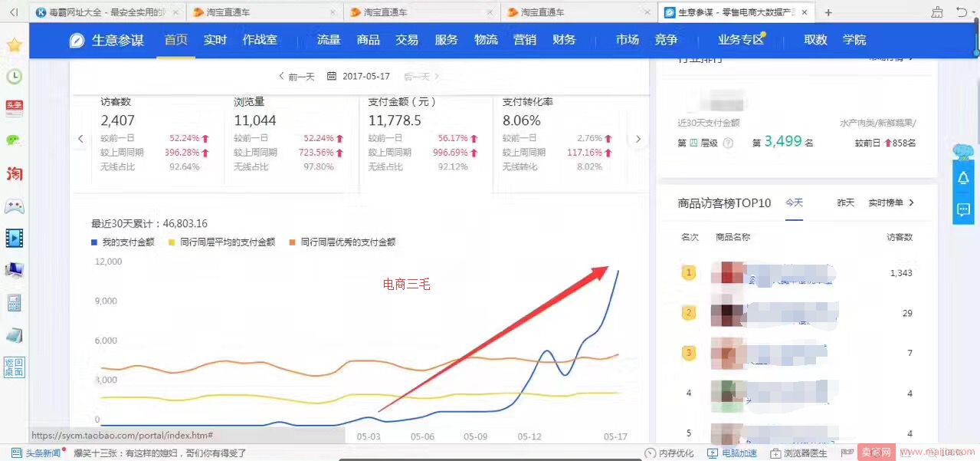
Task: Open the browser skin icon at top right
Action: click(938, 12)
